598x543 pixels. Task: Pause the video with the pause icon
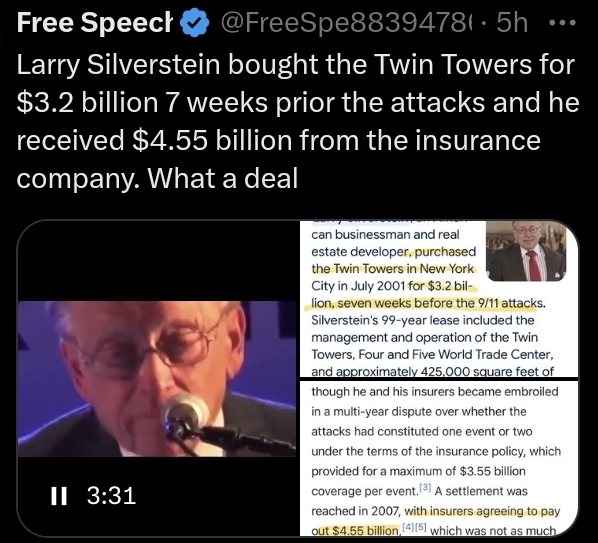coord(59,496)
